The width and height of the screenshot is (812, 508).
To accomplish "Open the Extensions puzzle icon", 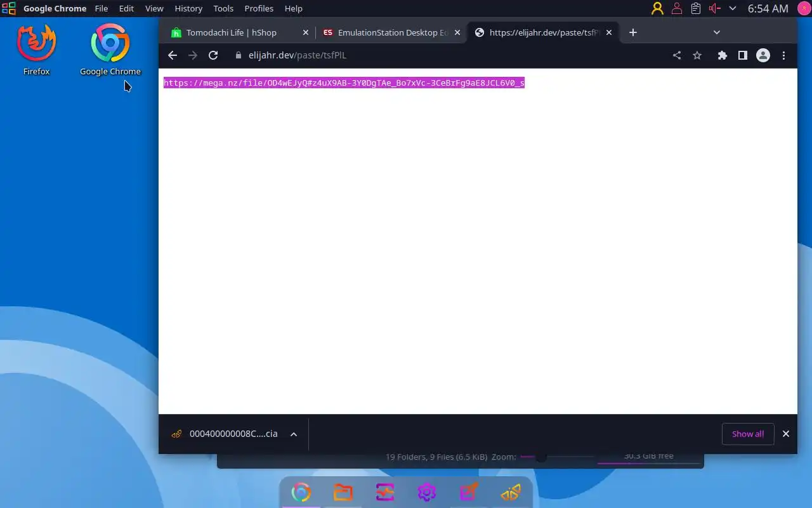I will [x=722, y=55].
